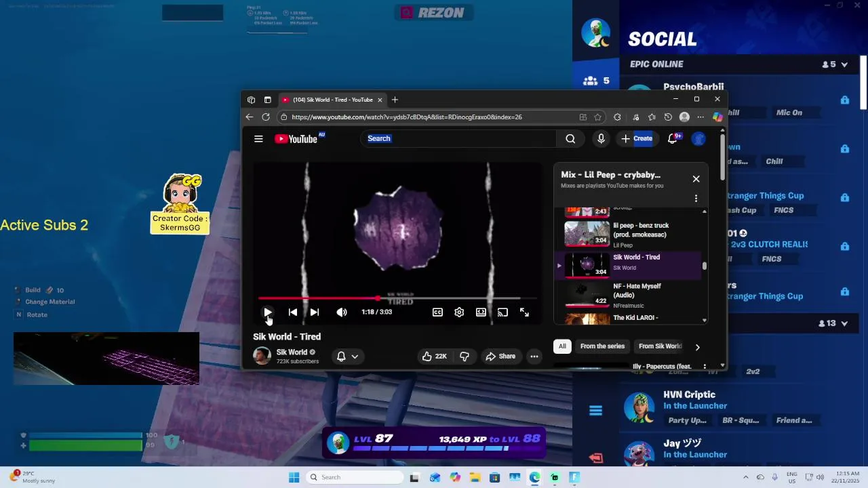
Task: Click the YouTube search magnifier button
Action: click(570, 138)
